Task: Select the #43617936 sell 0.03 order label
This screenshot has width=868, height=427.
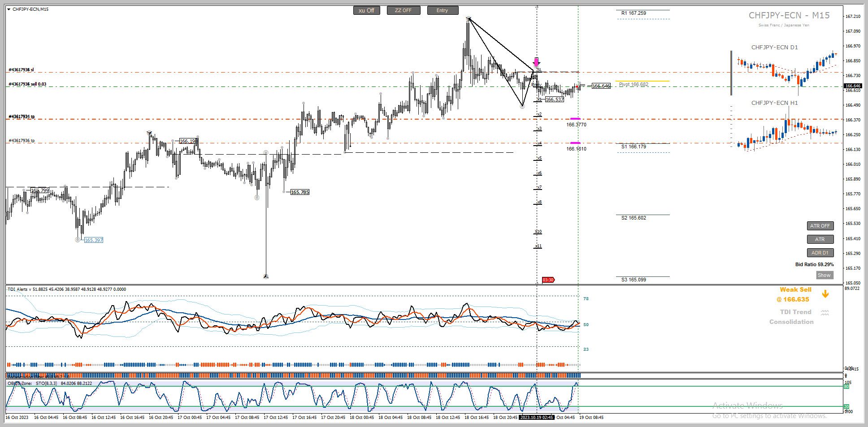Action: coord(27,84)
